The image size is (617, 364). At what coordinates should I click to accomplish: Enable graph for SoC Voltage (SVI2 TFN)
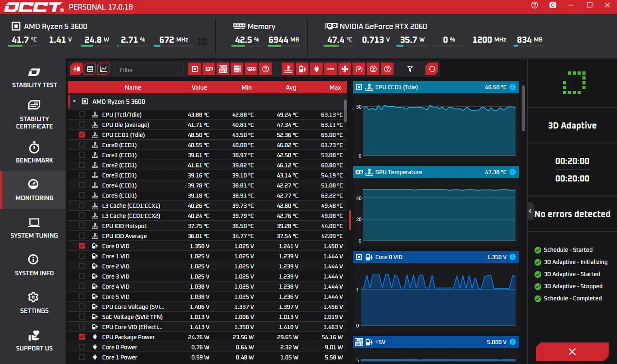pyautogui.click(x=82, y=317)
